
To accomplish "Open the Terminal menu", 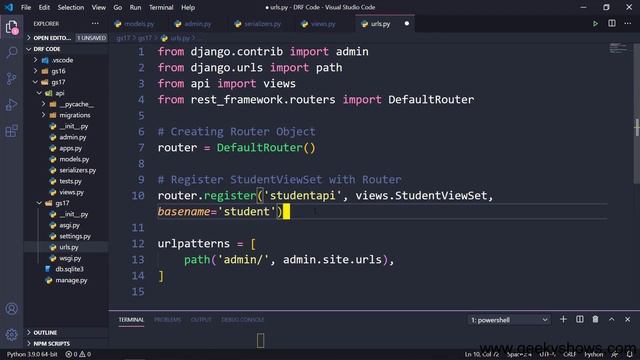I will pos(161,7).
